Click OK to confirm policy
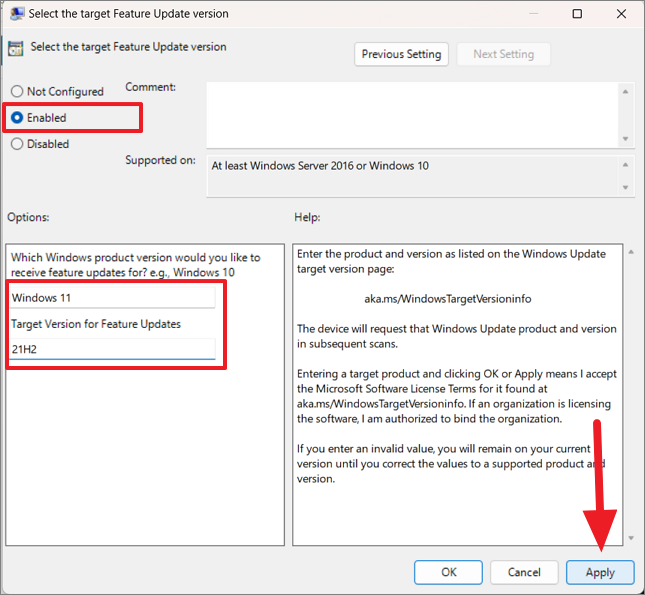The height and width of the screenshot is (595, 645). point(448,572)
